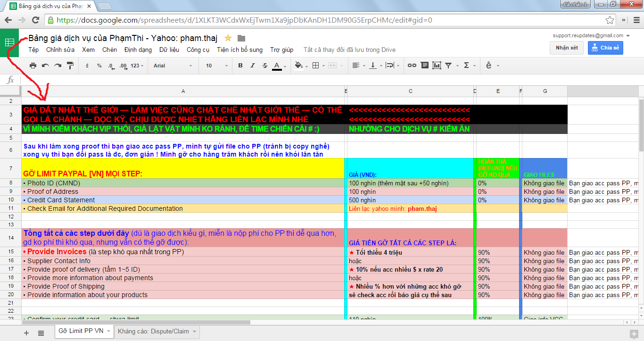
Task: Select column A header
Action: click(x=183, y=91)
